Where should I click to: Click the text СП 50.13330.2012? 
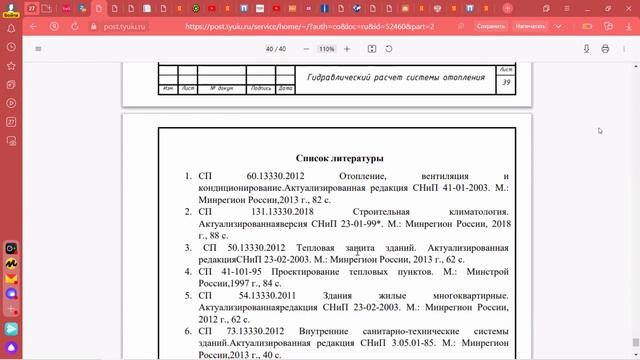[x=244, y=248]
